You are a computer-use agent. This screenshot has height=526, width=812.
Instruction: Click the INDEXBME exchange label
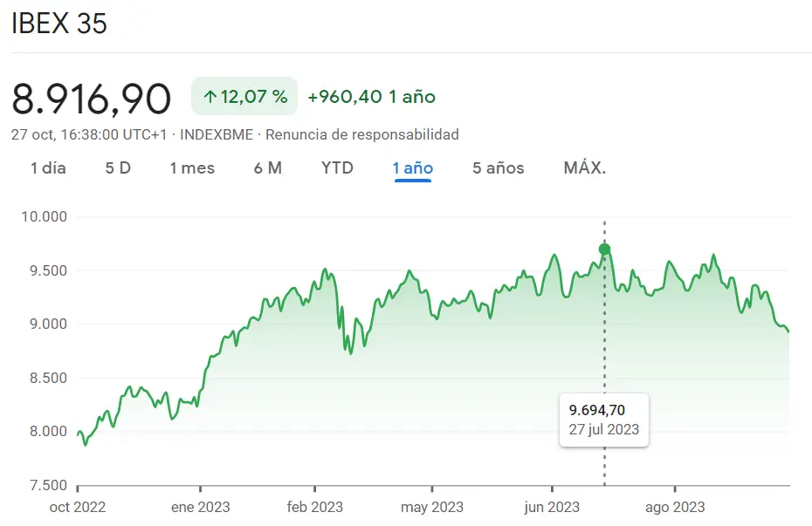pos(217,134)
